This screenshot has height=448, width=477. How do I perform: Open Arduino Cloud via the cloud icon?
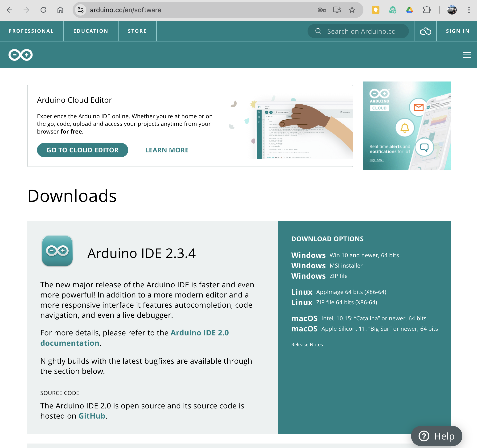coord(425,31)
